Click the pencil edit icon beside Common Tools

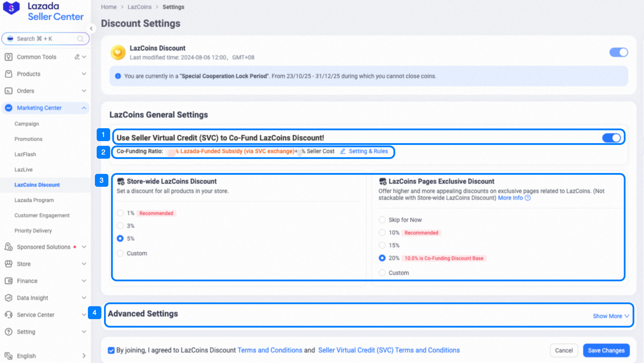(77, 57)
